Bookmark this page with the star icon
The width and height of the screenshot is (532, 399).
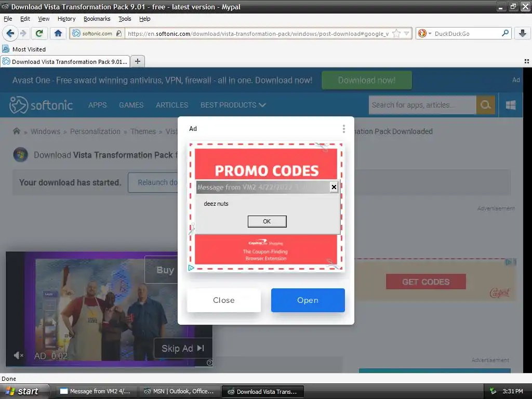pos(396,33)
